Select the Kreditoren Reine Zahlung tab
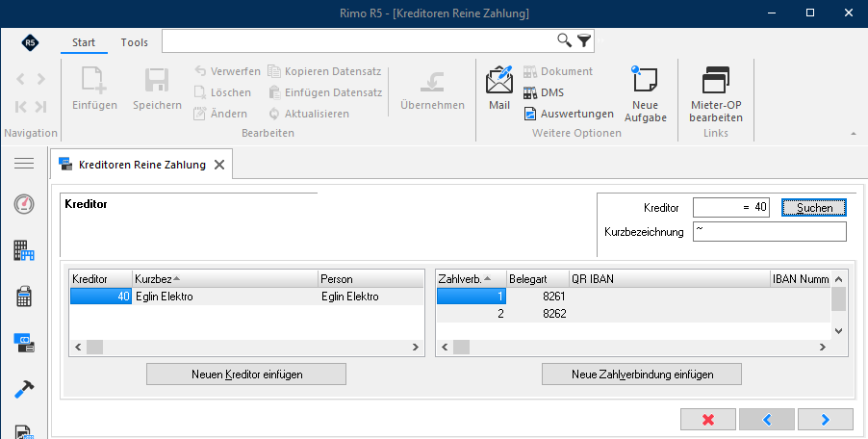The image size is (868, 439). click(x=141, y=165)
